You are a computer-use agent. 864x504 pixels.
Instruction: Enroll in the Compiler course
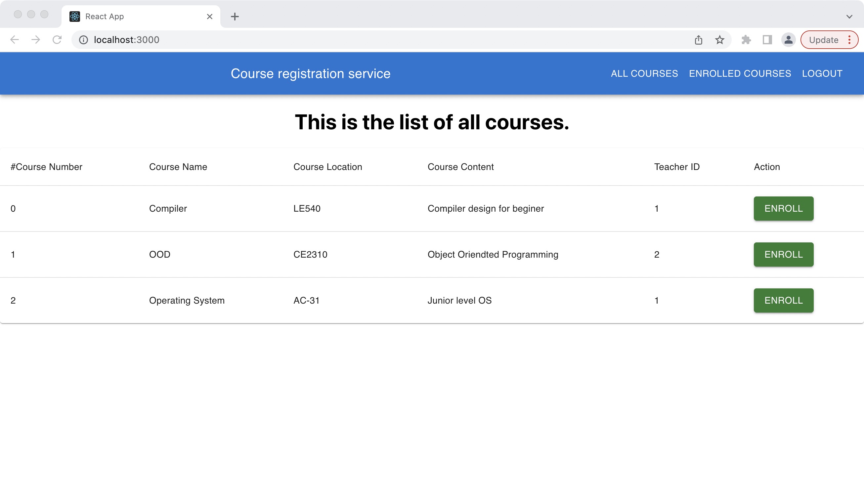point(783,208)
